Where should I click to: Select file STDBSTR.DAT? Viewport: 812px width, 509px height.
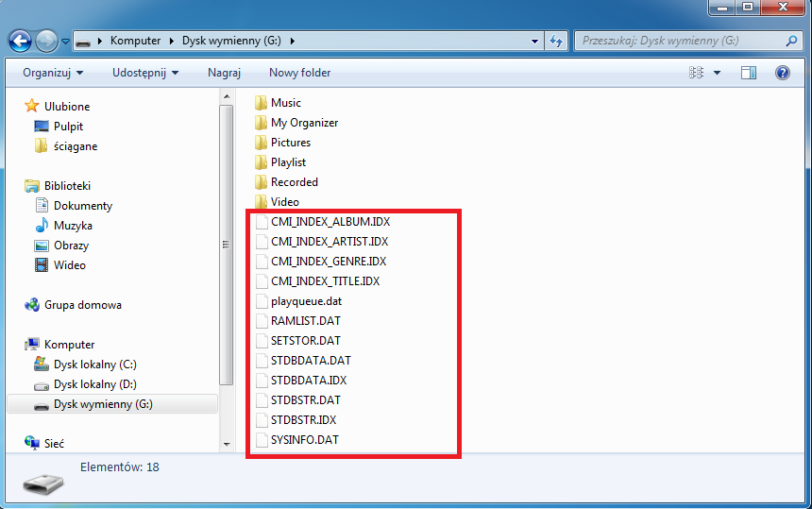click(x=306, y=399)
